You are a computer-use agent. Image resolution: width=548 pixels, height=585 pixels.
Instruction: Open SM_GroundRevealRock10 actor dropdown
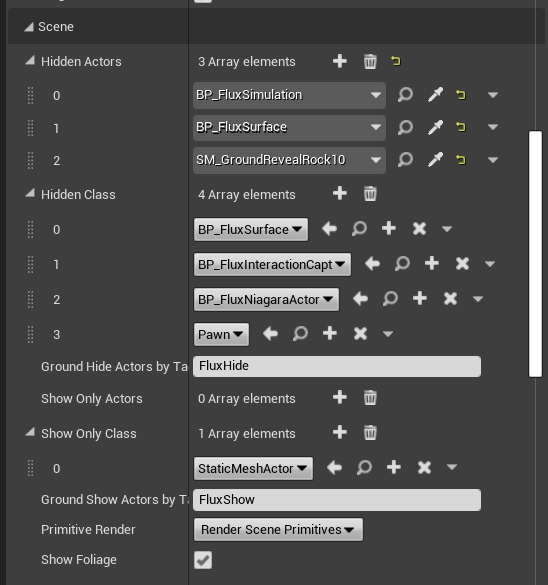289,160
